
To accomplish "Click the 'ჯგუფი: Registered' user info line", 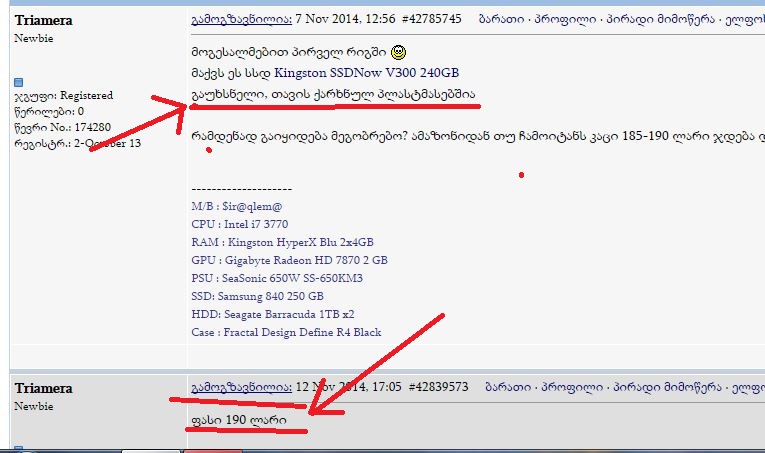I will point(64,96).
